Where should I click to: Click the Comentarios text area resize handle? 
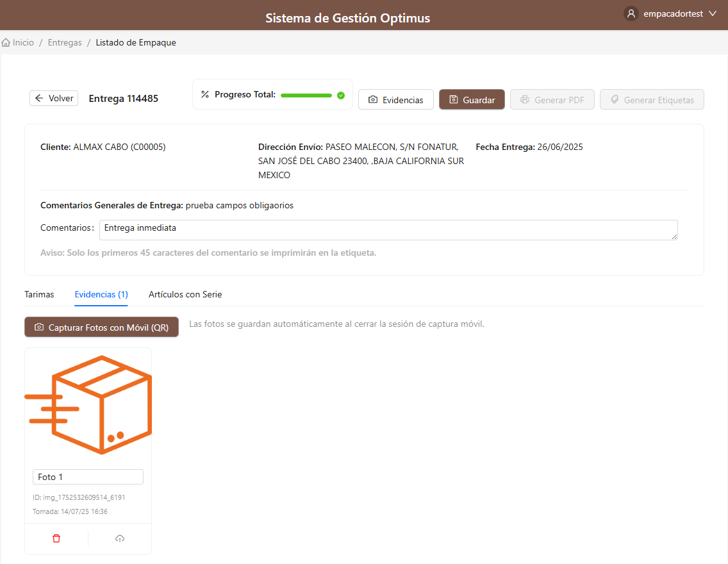tap(674, 236)
